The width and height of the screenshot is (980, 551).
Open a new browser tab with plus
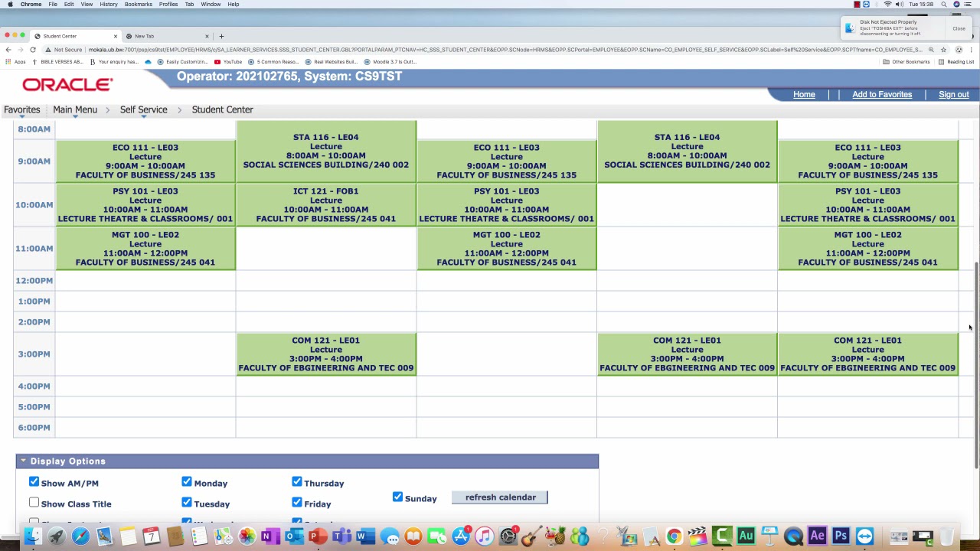coord(222,36)
